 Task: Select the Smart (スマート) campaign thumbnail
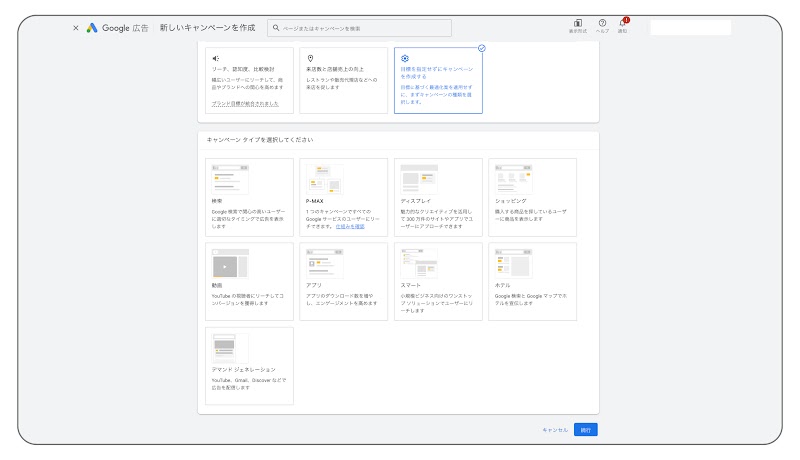click(419, 263)
